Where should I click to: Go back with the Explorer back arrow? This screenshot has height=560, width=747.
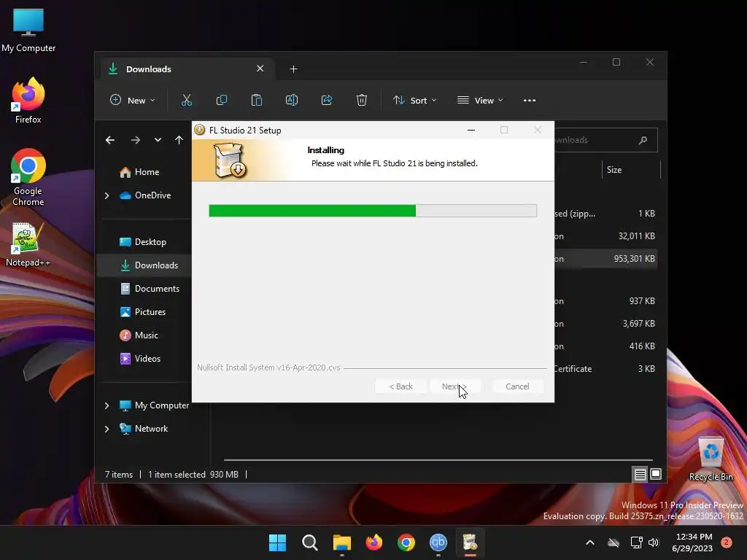[x=110, y=140]
